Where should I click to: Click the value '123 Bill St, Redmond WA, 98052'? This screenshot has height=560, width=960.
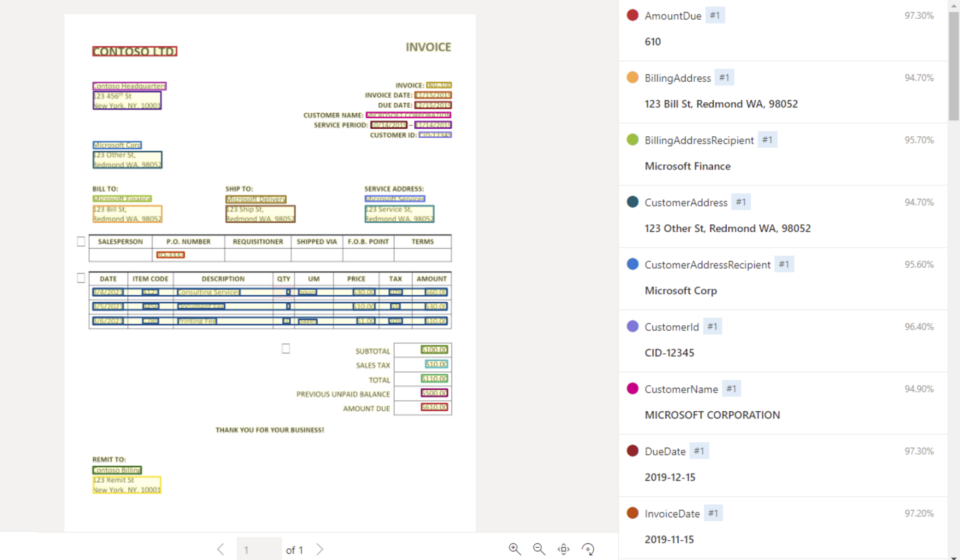[x=721, y=104]
